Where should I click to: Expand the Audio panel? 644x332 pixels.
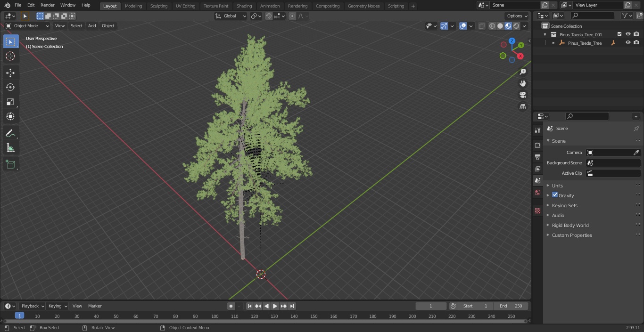coord(558,215)
